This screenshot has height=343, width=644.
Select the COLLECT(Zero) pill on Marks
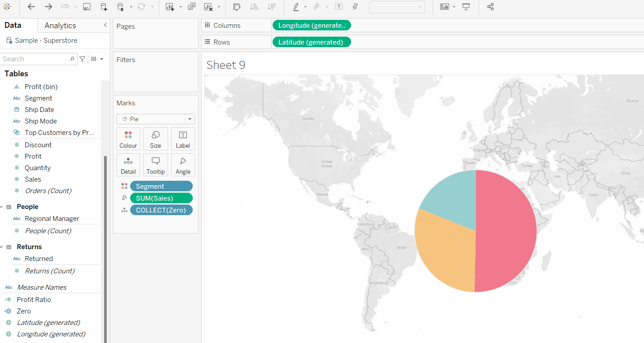[161, 210]
